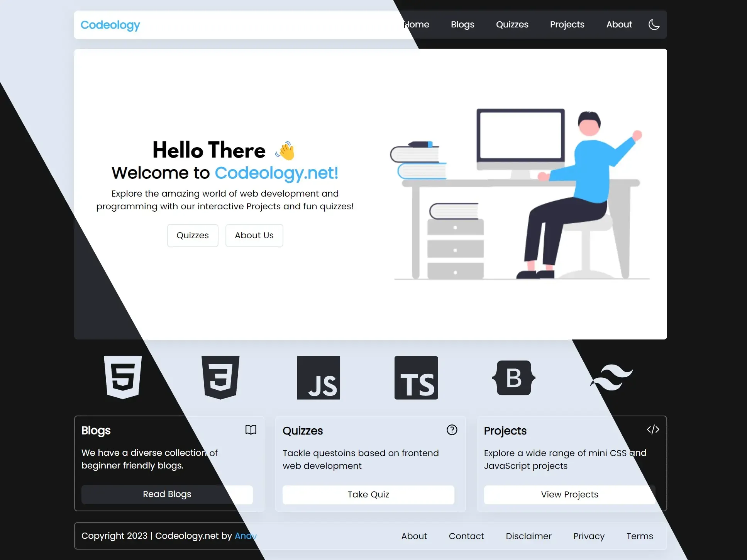Screen dimensions: 747x560
Task: Click the About Us hero button
Action: [x=254, y=235]
